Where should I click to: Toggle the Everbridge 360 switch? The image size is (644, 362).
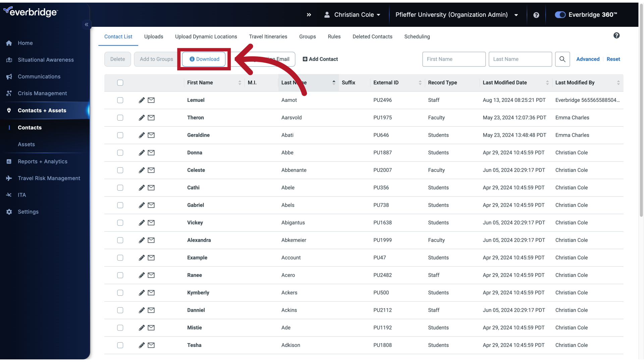pos(560,15)
